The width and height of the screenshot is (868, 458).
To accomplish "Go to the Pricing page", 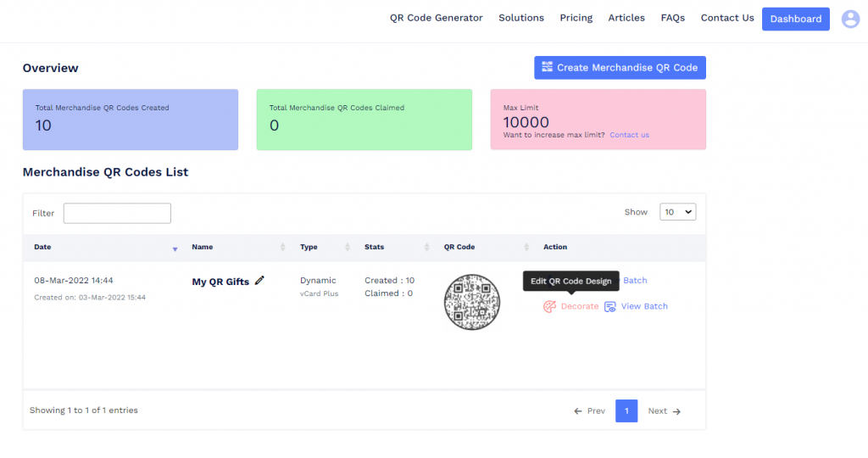I will tap(576, 18).
